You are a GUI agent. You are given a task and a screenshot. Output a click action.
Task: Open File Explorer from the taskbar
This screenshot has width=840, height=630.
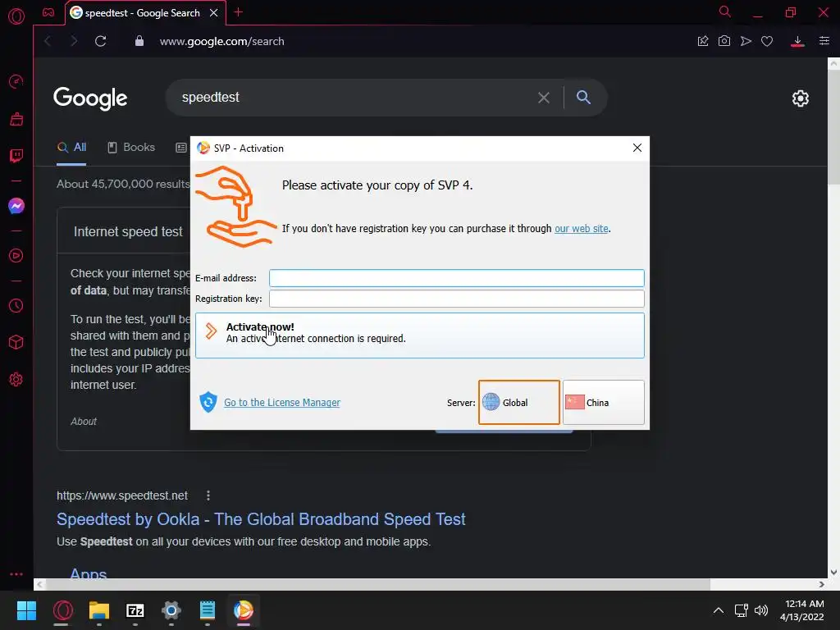(x=99, y=610)
